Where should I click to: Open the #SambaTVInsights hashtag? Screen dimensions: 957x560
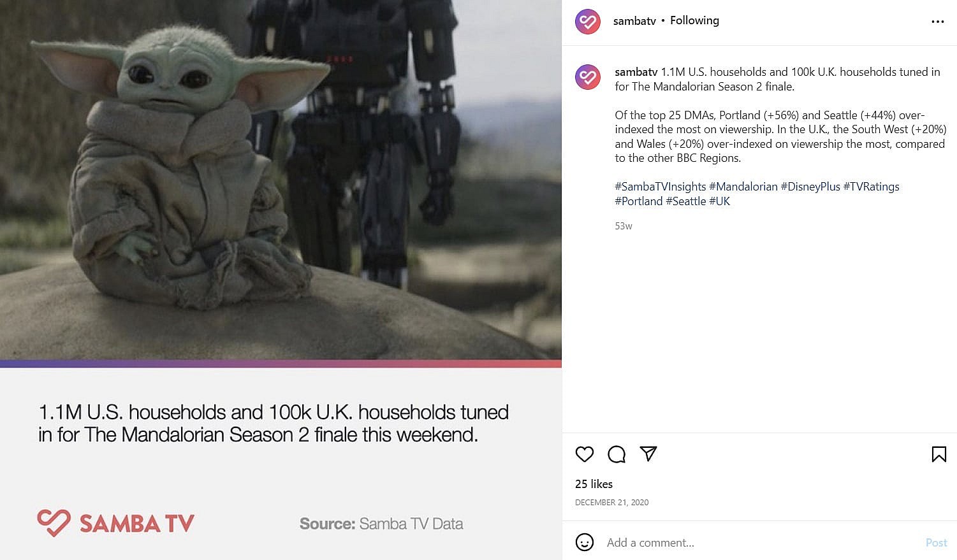click(661, 187)
